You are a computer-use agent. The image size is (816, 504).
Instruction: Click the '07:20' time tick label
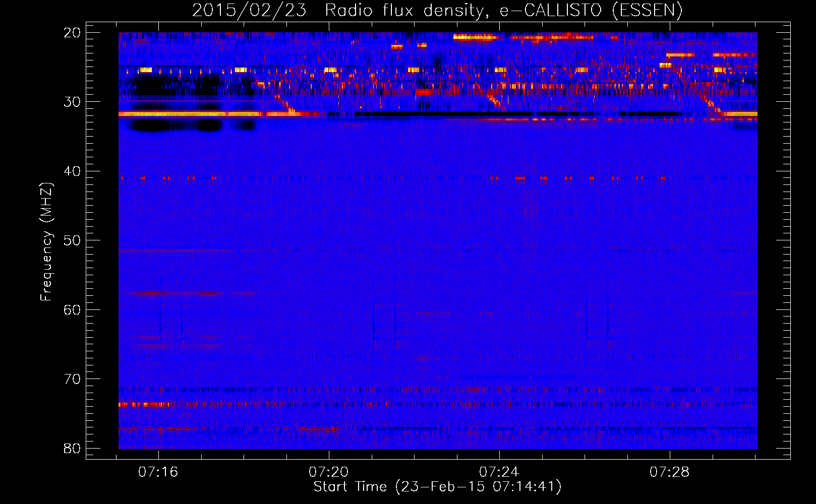329,472
